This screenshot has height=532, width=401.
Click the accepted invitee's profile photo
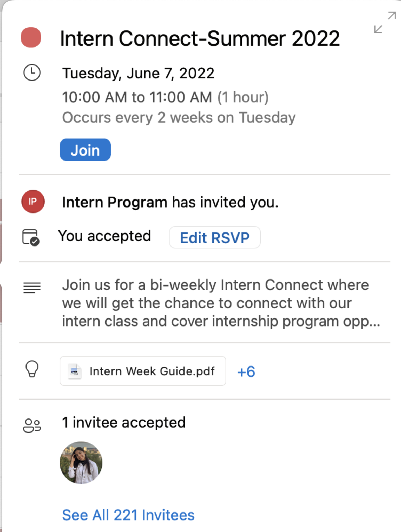click(x=81, y=463)
